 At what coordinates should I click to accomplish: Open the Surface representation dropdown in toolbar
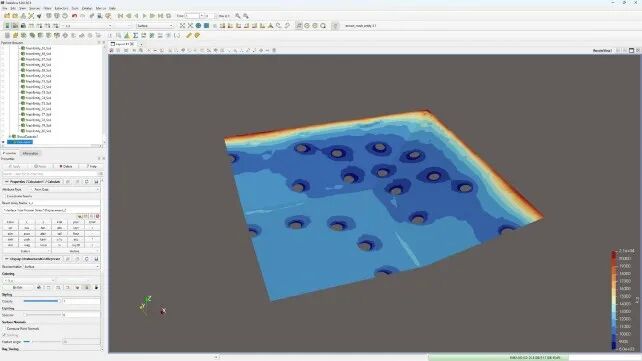pos(155,25)
